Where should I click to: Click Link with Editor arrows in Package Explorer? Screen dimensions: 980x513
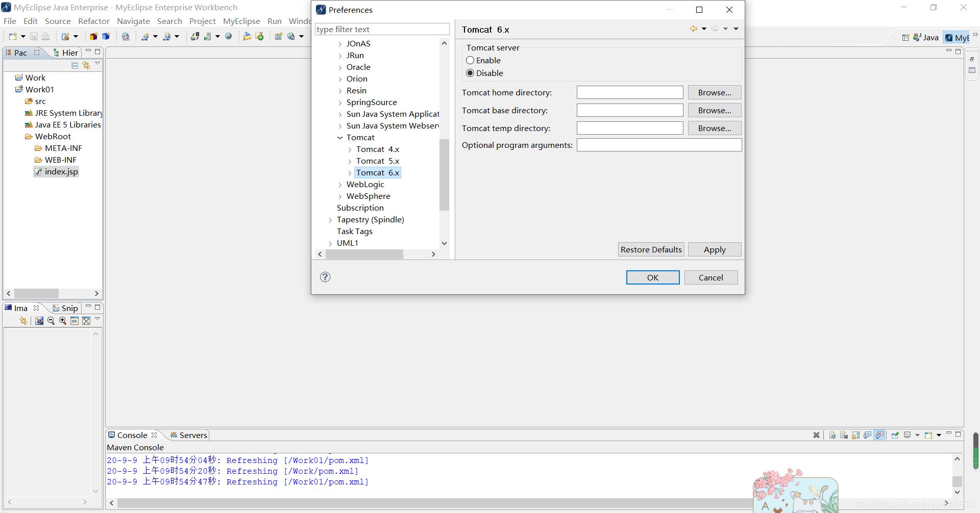pyautogui.click(x=86, y=65)
